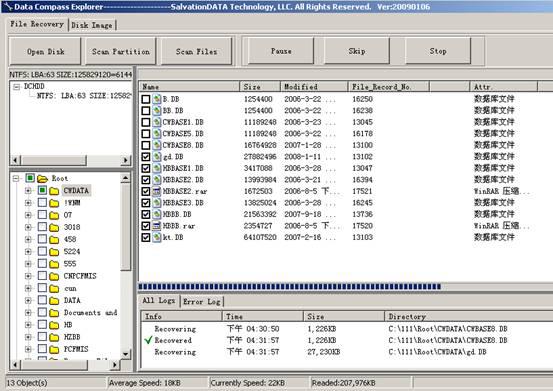553x391 pixels.
Task: Switch to the Disk Image tab
Action: pos(92,25)
